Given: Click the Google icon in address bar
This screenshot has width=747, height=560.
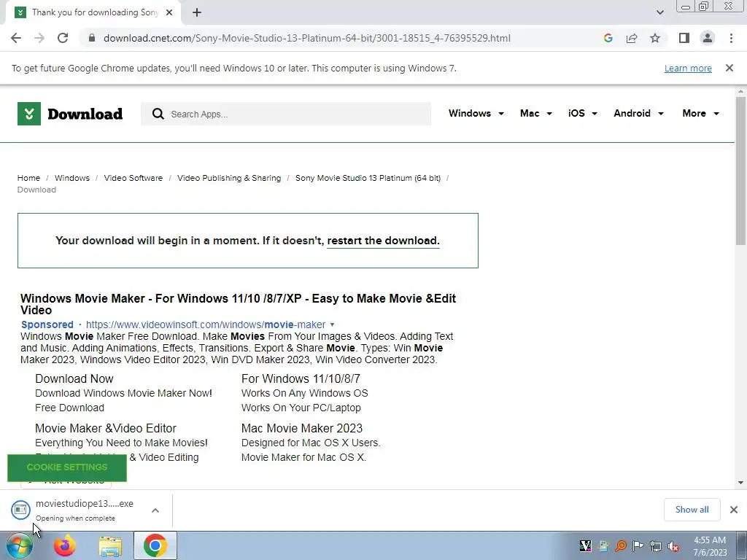Looking at the screenshot, I should pyautogui.click(x=608, y=38).
